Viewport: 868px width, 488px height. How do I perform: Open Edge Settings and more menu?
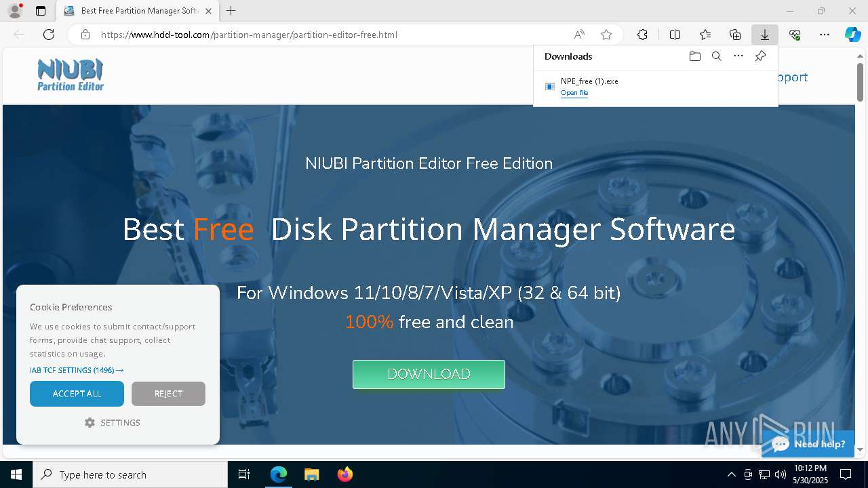click(x=825, y=35)
